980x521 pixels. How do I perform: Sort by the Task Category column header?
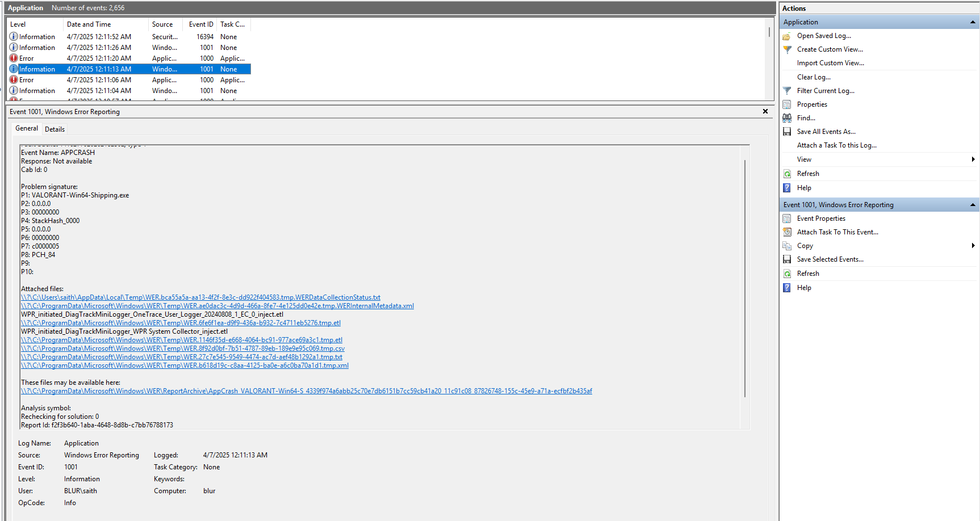[x=233, y=24]
